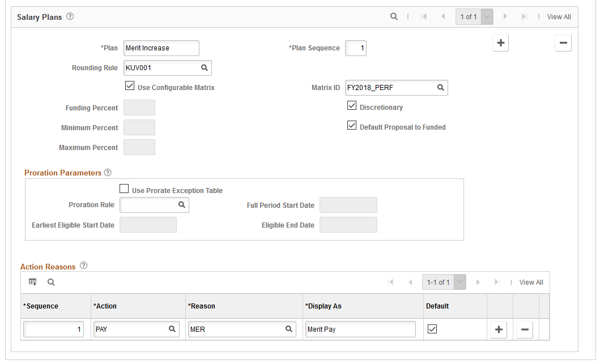Uncheck Use Configurable Matrix checkbox
Image resolution: width=600 pixels, height=364 pixels.
coord(130,85)
